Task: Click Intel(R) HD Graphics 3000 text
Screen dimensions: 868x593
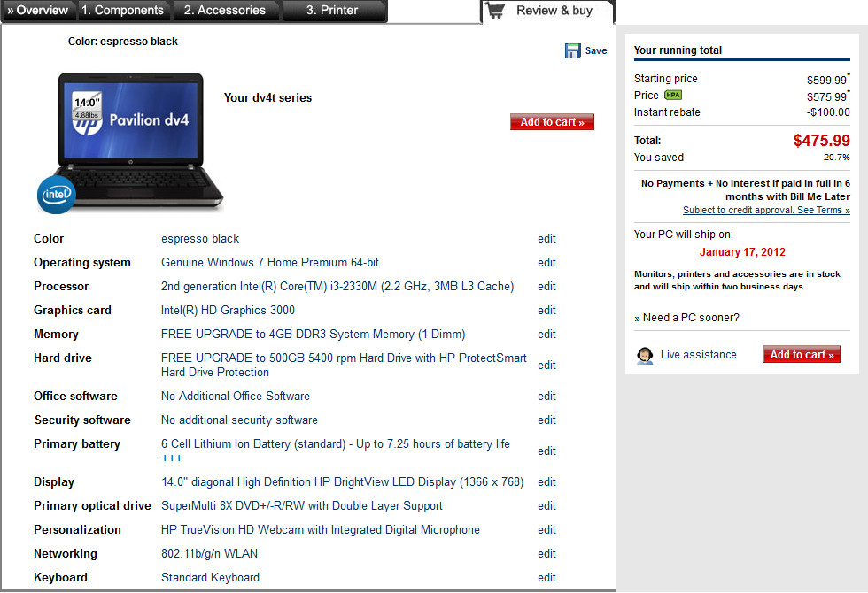Action: tap(229, 310)
